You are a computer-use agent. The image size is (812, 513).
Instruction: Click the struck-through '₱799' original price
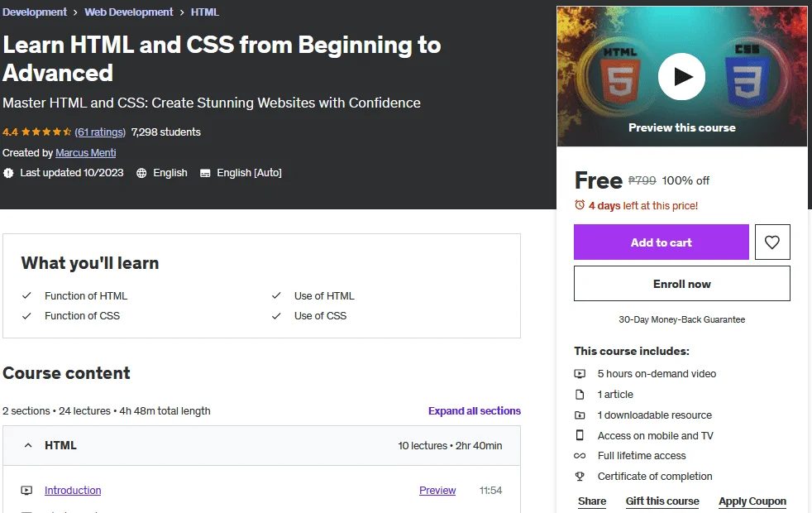[x=642, y=180]
